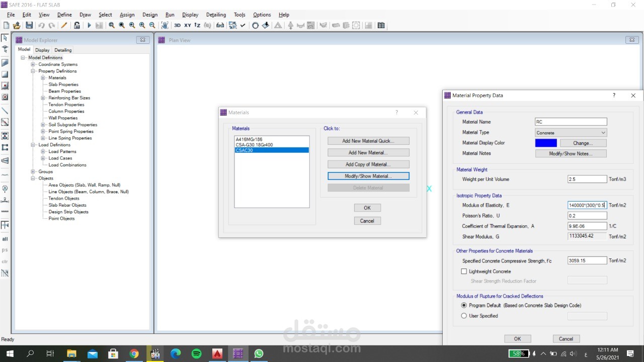The height and width of the screenshot is (362, 644).
Task: Open the Display menu in menu bar
Action: [x=190, y=15]
